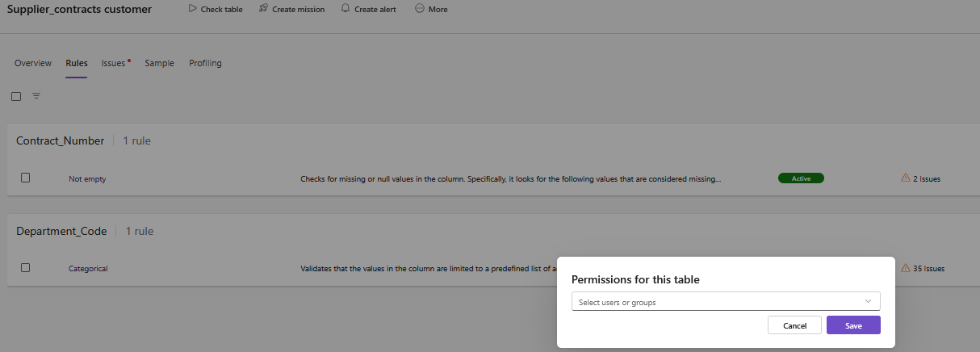Screen dimensions: 980x352
Task: Save the table permissions
Action: click(x=853, y=325)
